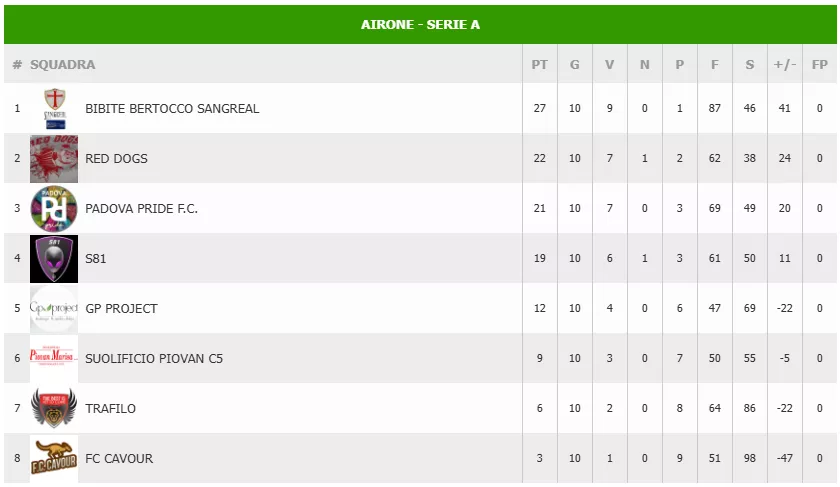Click the PT column header
The image size is (840, 487).
pyautogui.click(x=539, y=65)
